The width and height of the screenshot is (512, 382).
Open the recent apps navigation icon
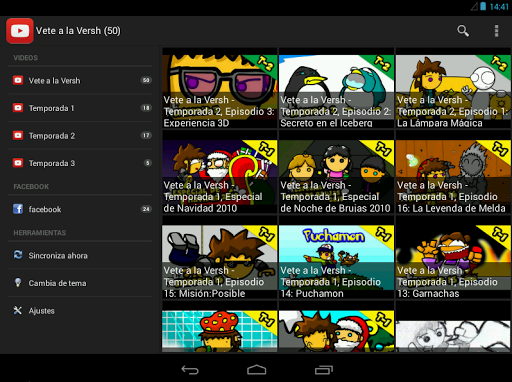pyautogui.click(x=324, y=370)
